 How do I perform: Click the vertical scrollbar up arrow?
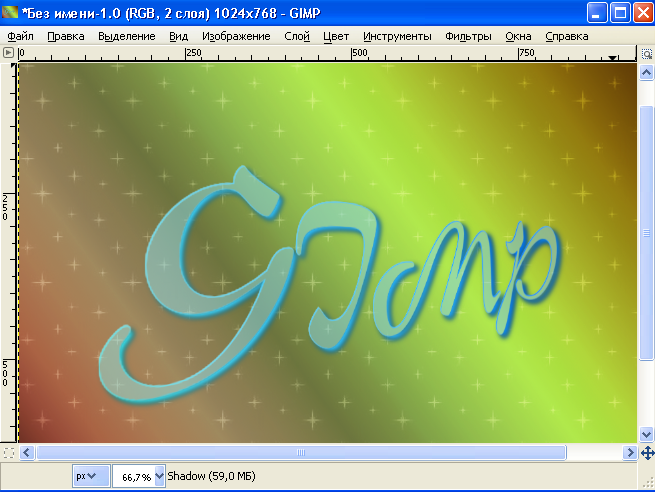tap(646, 73)
